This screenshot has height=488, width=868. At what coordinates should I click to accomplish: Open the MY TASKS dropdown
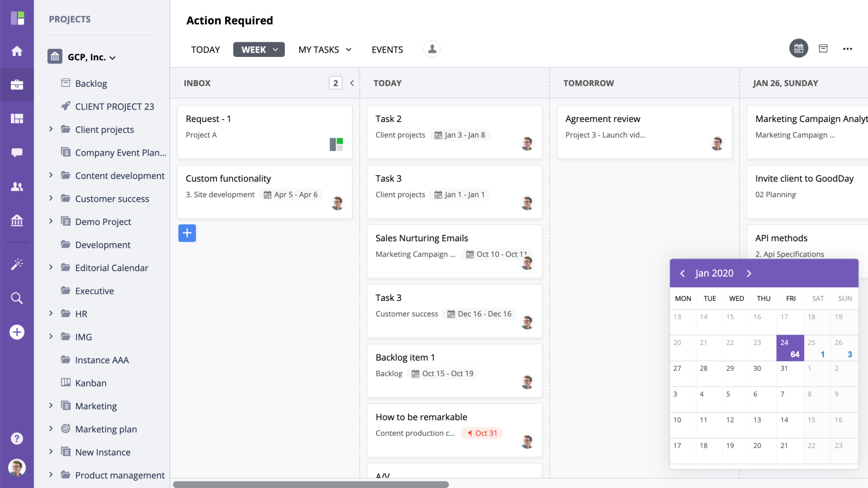point(325,50)
